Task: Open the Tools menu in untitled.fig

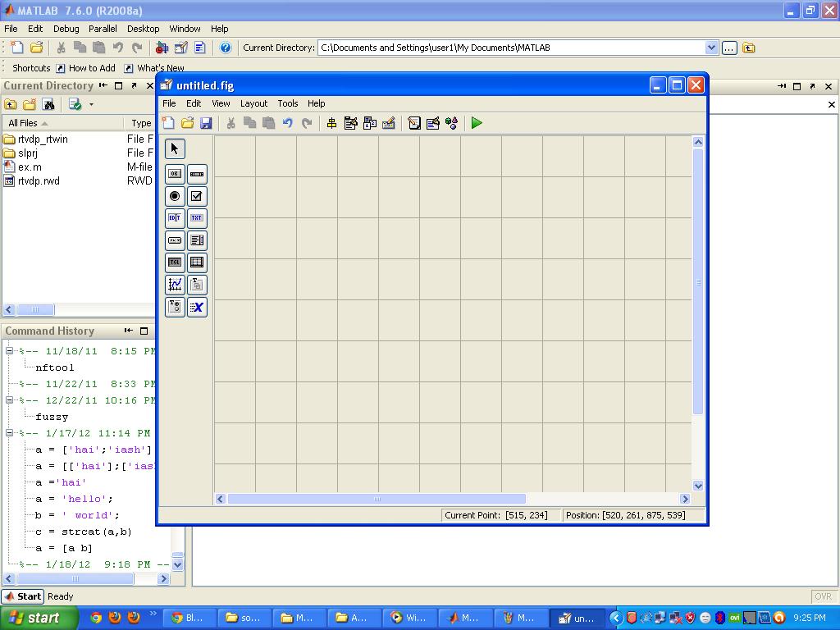Action: coord(288,103)
